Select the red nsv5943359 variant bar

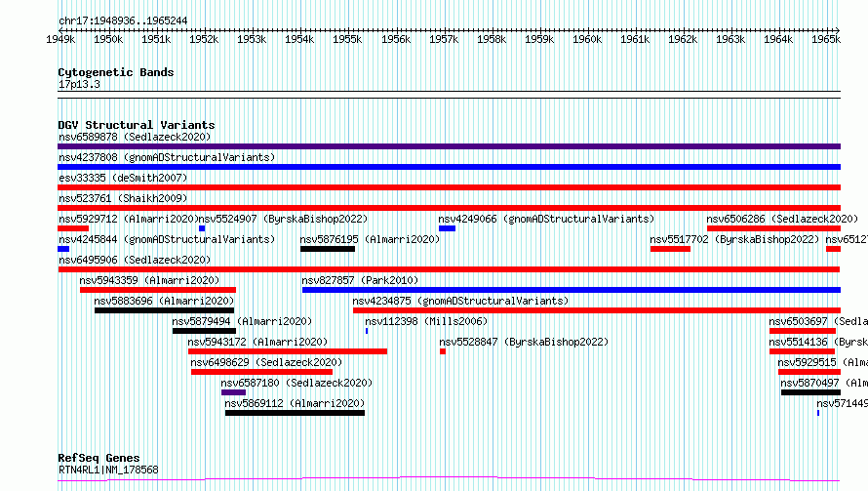[x=158, y=290]
